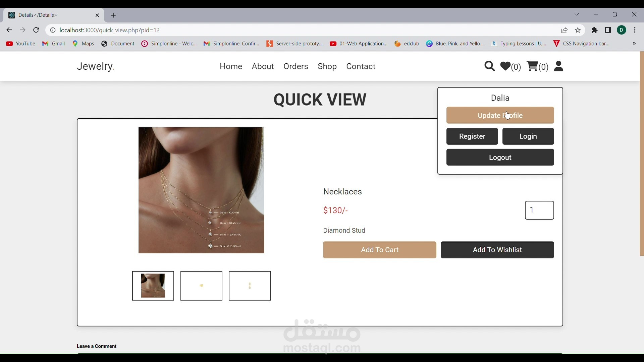Open the shopping cart icon
The height and width of the screenshot is (362, 644).
[532, 66]
